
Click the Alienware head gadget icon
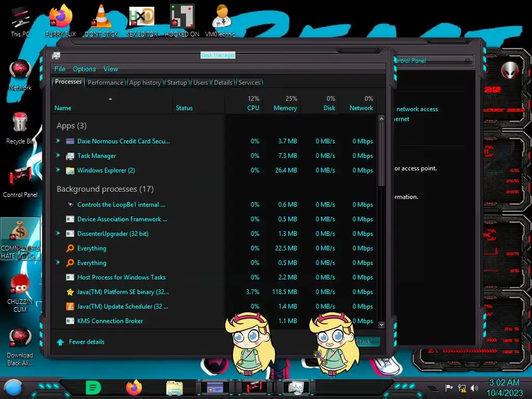[510, 70]
